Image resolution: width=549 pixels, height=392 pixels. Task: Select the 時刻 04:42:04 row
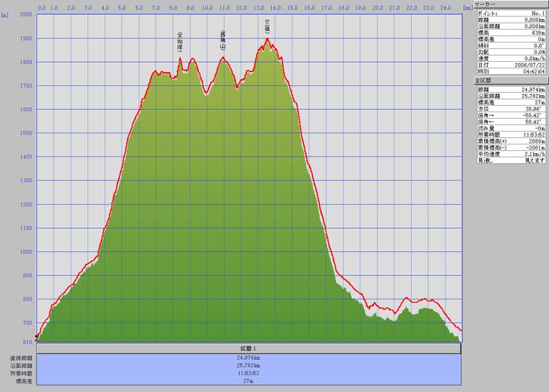coord(510,71)
